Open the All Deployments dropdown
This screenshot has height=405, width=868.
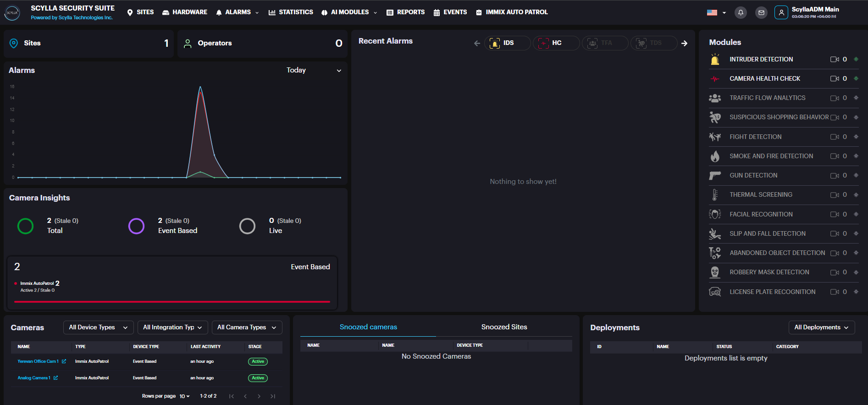(821, 327)
